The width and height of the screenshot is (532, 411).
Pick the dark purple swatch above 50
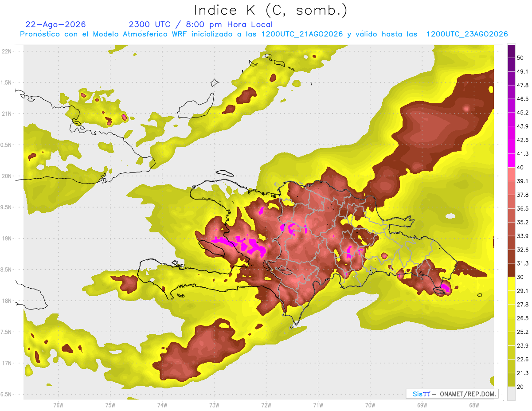point(511,51)
